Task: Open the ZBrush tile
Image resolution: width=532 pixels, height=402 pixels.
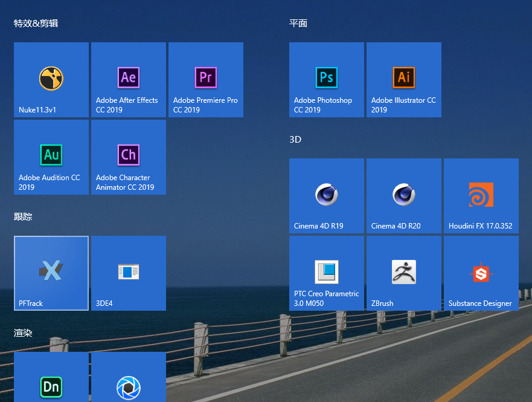Action: click(404, 273)
